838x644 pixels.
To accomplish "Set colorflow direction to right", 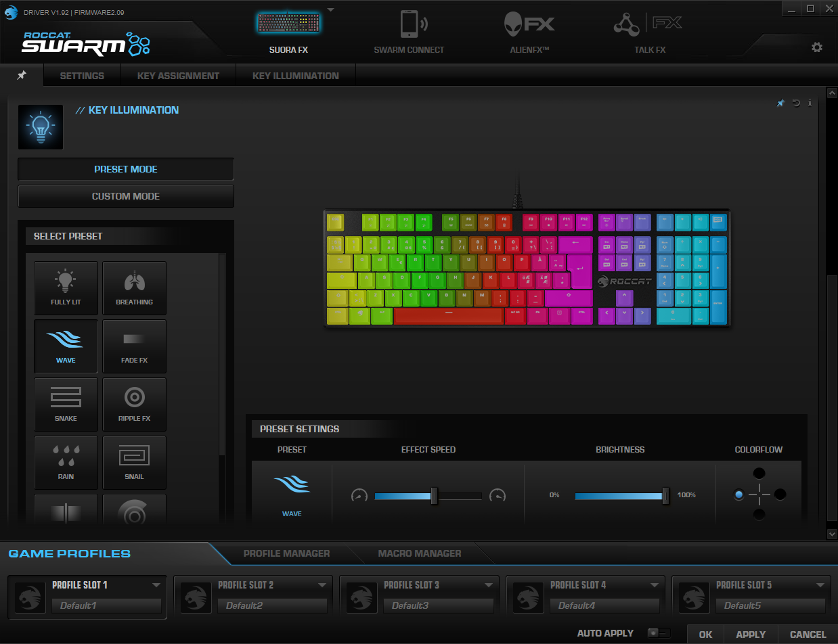I will (x=780, y=495).
